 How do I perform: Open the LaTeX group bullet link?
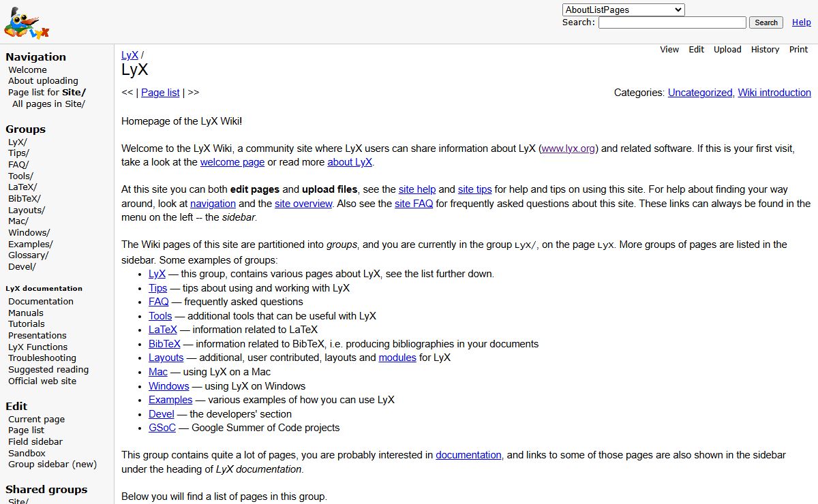(x=163, y=330)
